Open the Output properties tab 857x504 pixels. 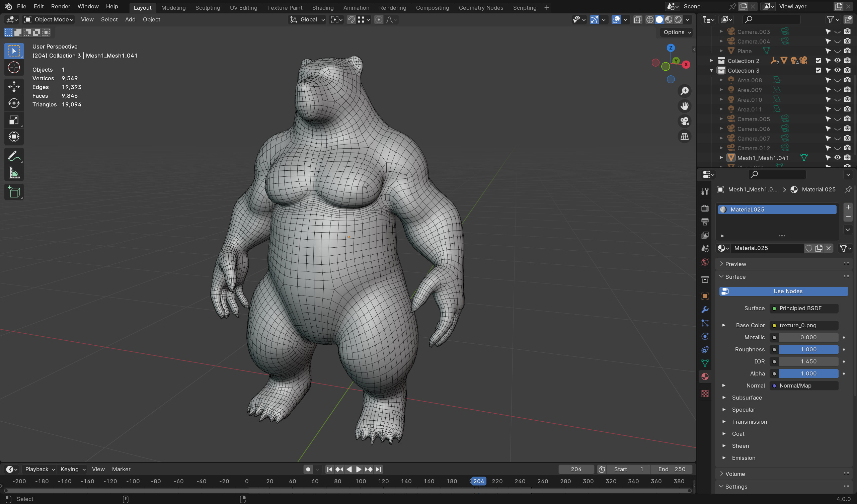pyautogui.click(x=705, y=222)
